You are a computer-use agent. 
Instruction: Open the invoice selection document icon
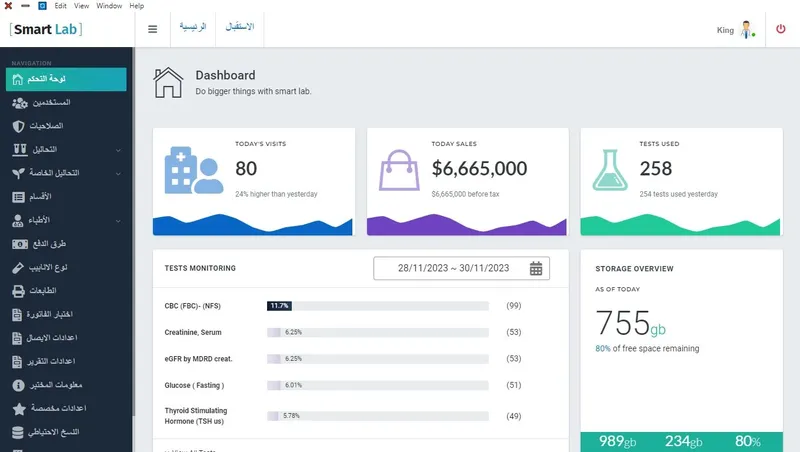click(17, 315)
